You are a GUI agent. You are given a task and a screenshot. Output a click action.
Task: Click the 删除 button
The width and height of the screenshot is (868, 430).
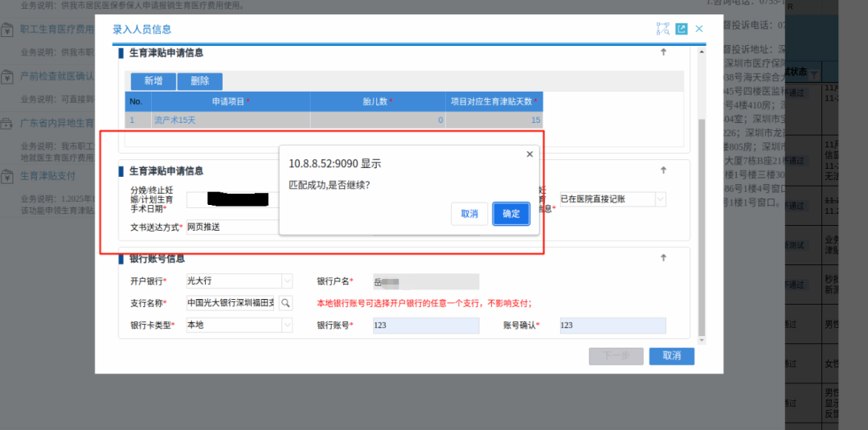tap(200, 81)
